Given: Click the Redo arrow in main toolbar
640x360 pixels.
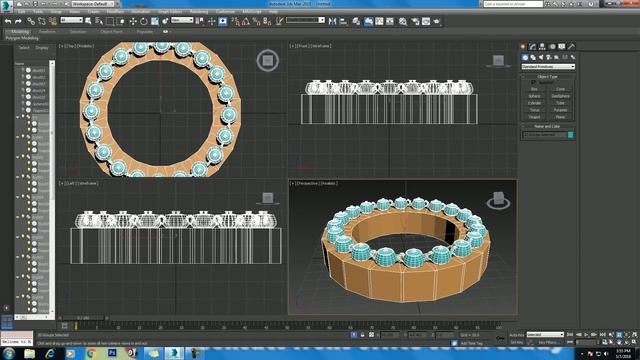Looking at the screenshot, I should coord(18,21).
